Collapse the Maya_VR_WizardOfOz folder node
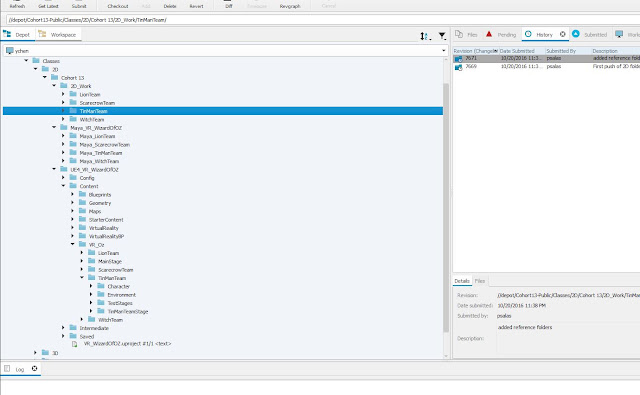This screenshot has width=640, height=395. 54,127
